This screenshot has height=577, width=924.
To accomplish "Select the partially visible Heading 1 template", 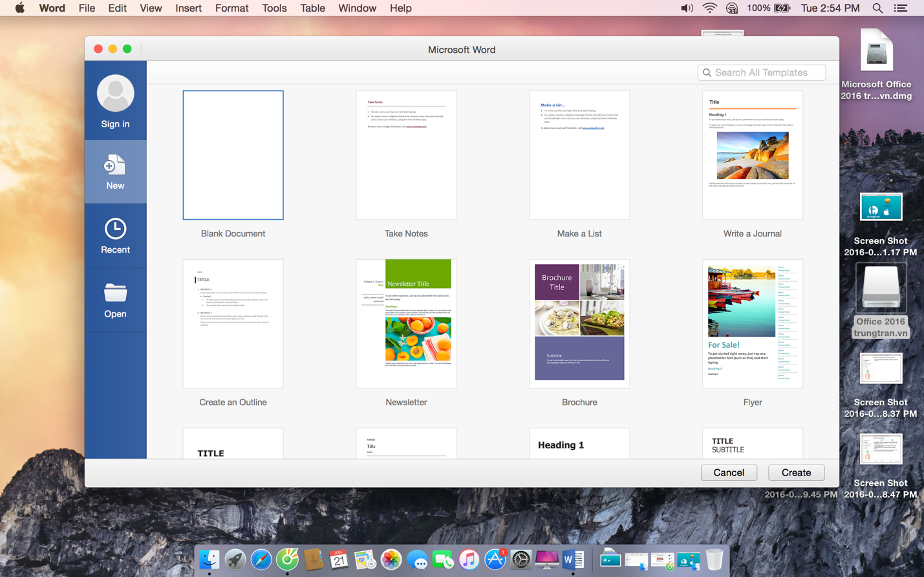I will tap(579, 443).
